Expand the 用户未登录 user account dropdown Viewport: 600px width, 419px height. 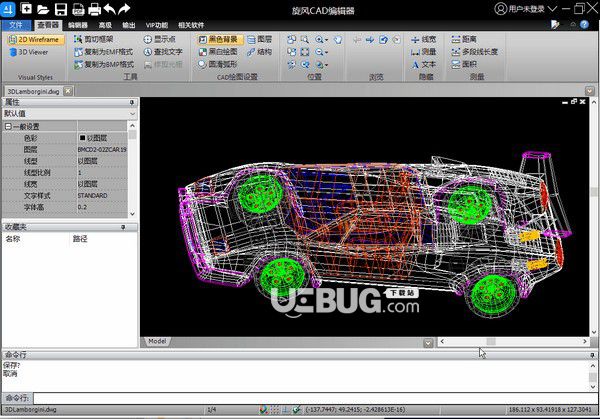tap(553, 8)
